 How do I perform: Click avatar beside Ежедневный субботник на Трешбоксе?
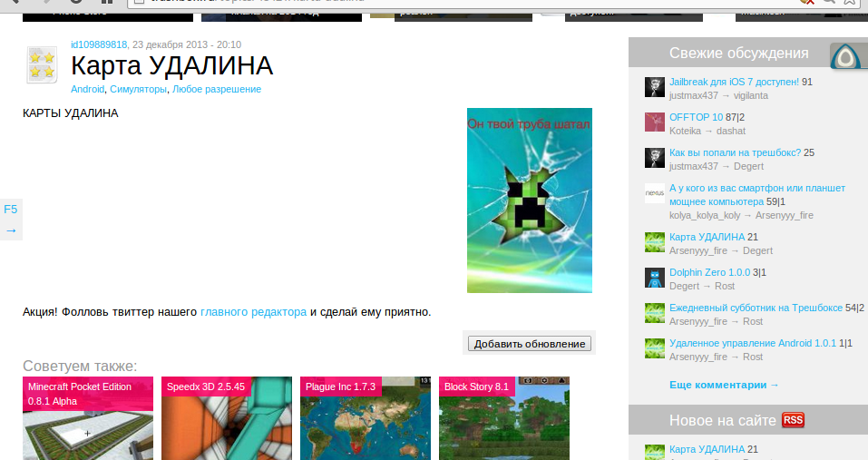tap(654, 313)
